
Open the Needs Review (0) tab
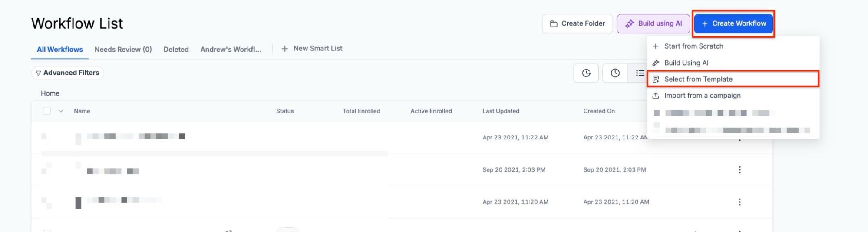coord(123,50)
